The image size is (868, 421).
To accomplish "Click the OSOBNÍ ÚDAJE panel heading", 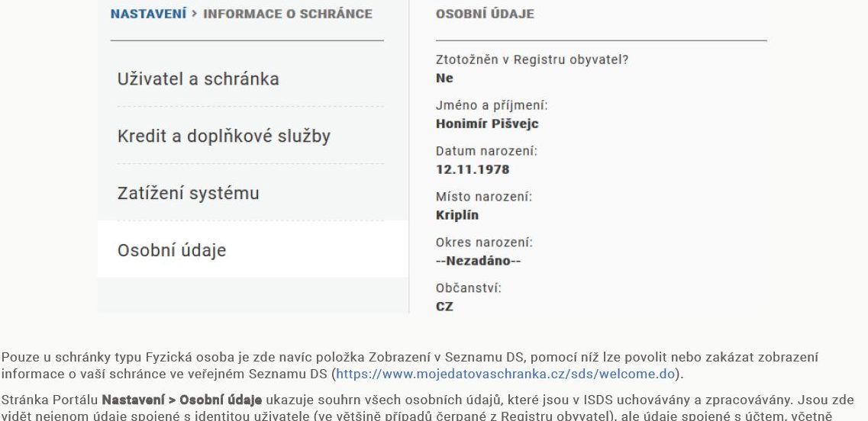I will click(x=485, y=14).
